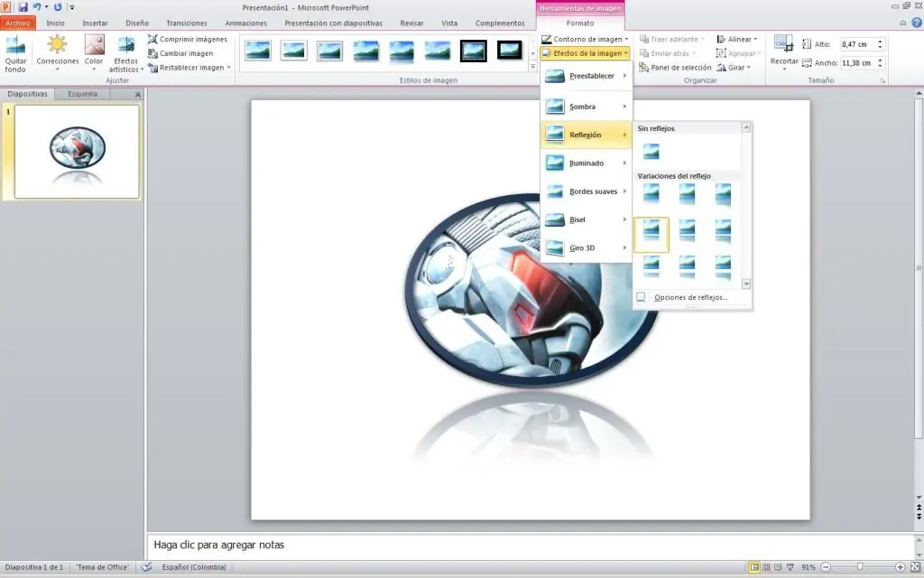Switch to slide sorter view
The image size is (924, 578).
[767, 567]
